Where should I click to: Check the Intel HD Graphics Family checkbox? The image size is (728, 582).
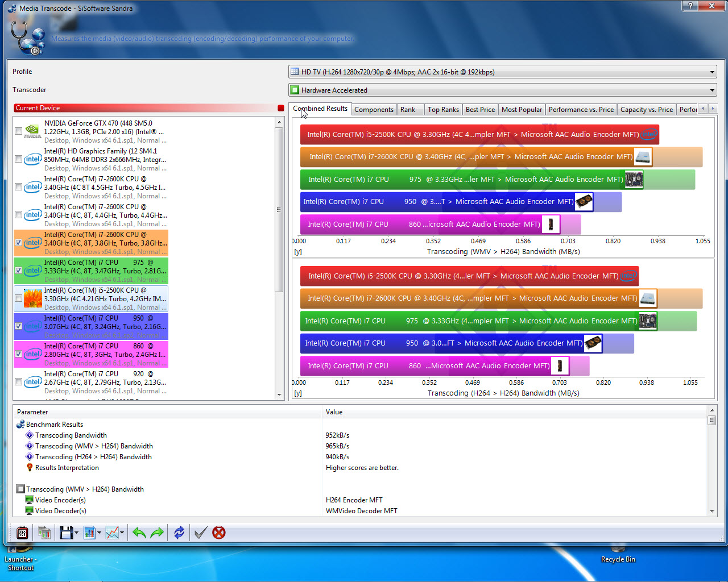[x=18, y=159]
